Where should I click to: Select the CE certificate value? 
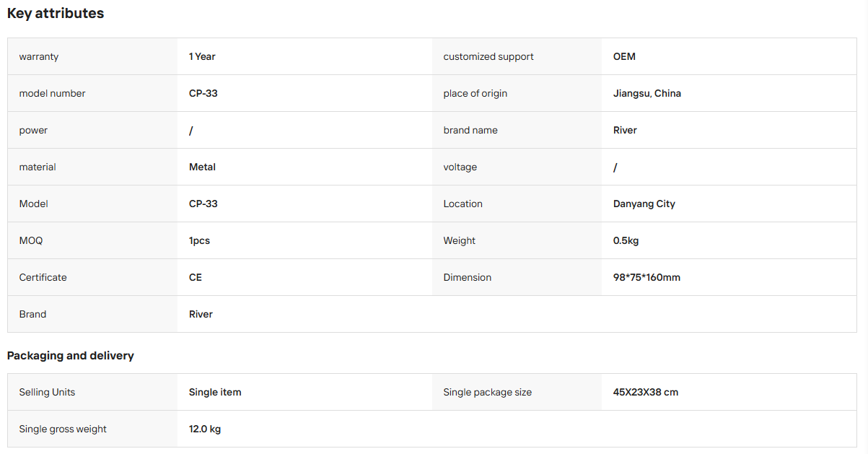pos(196,277)
